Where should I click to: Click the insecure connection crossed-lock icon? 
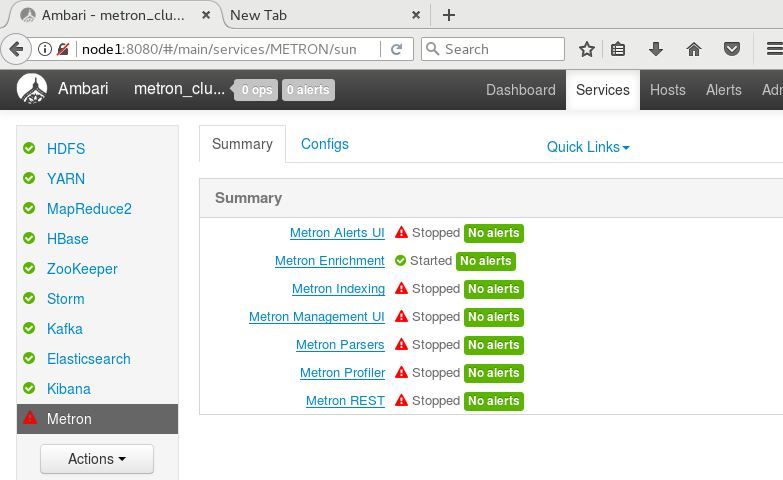tap(63, 49)
